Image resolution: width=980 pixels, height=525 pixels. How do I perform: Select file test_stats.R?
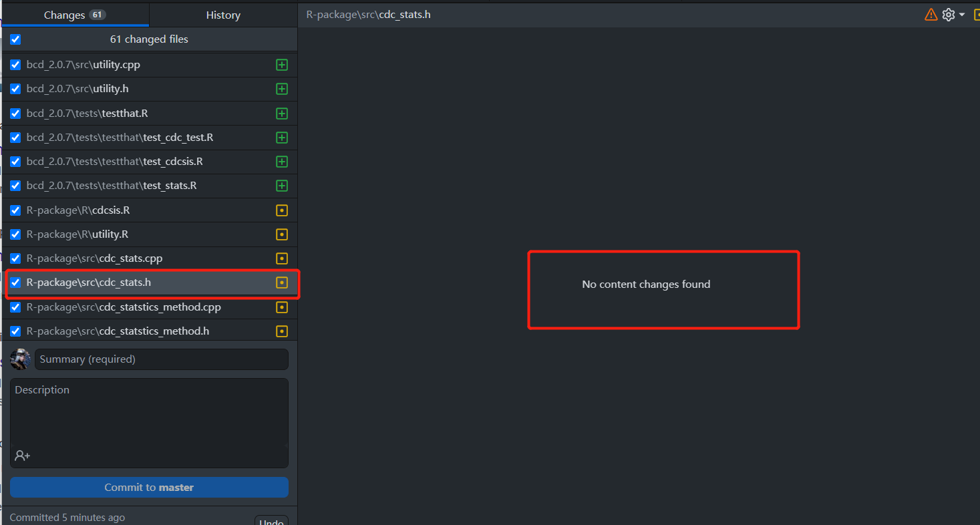[150, 186]
